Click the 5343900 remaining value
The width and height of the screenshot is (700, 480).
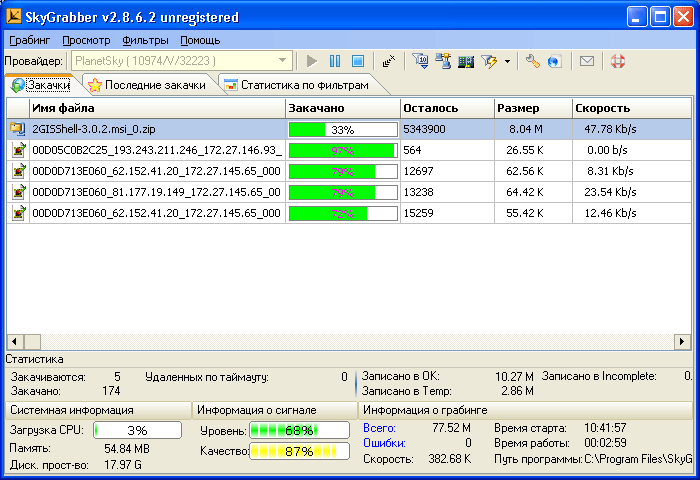[424, 129]
